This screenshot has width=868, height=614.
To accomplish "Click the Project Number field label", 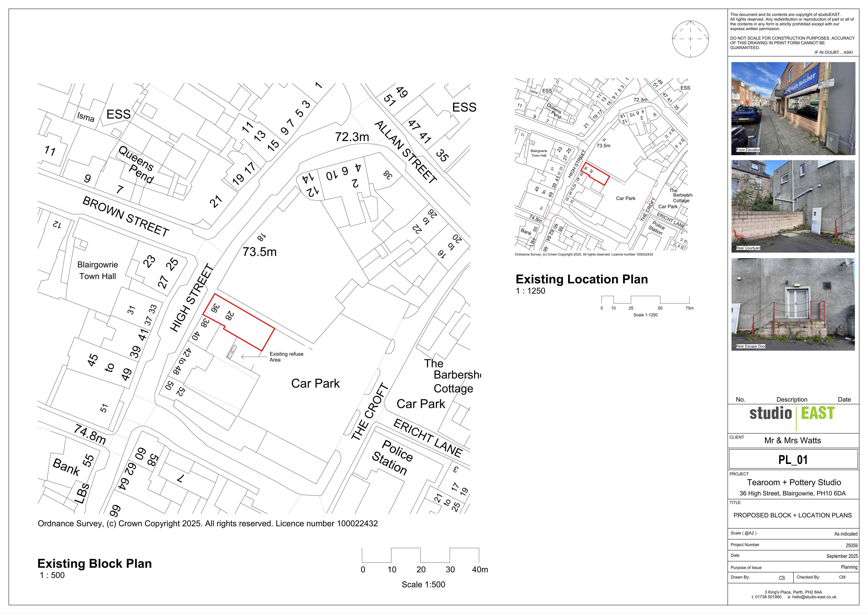I will 745,545.
